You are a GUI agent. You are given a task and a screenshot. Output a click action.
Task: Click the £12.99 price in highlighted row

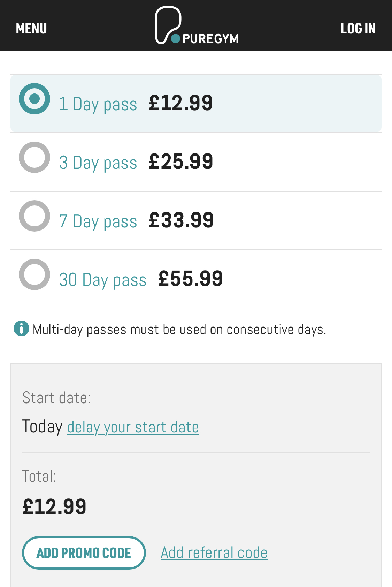180,103
